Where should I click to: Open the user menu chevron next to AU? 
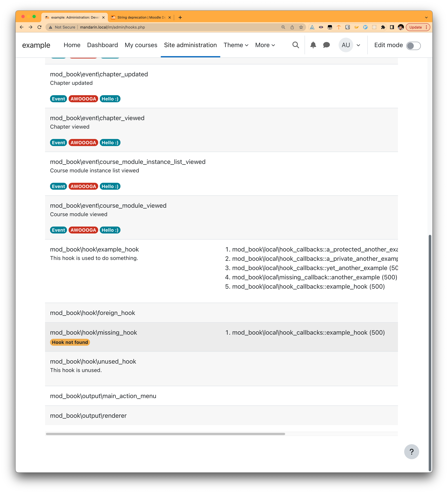click(x=358, y=45)
